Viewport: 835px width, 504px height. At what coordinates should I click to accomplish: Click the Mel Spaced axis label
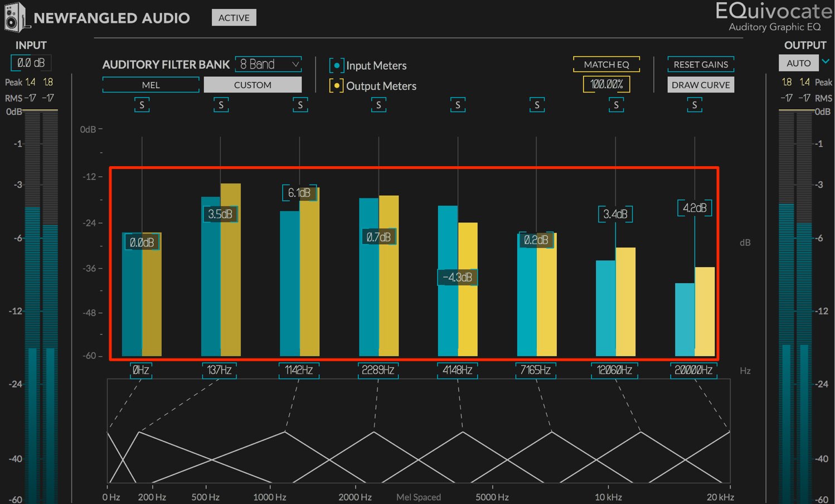pyautogui.click(x=419, y=497)
